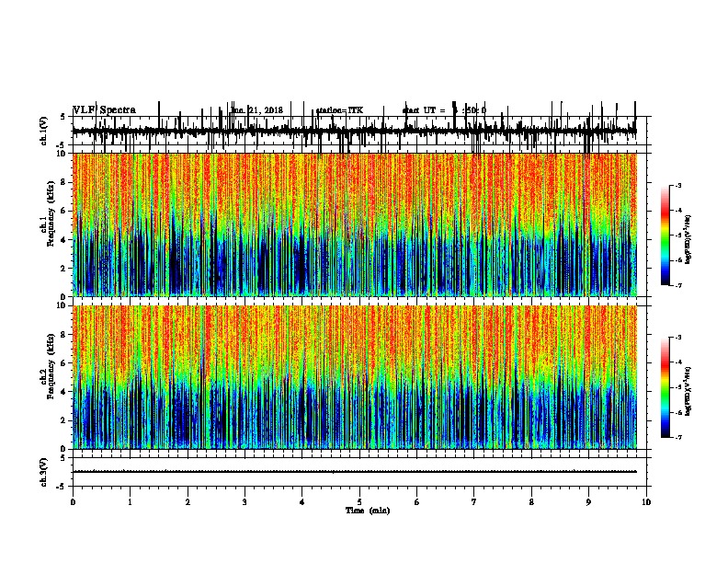Click the ch.2 frequency tick label "10"
Viewport: 728px width, 563px height.
click(x=63, y=305)
